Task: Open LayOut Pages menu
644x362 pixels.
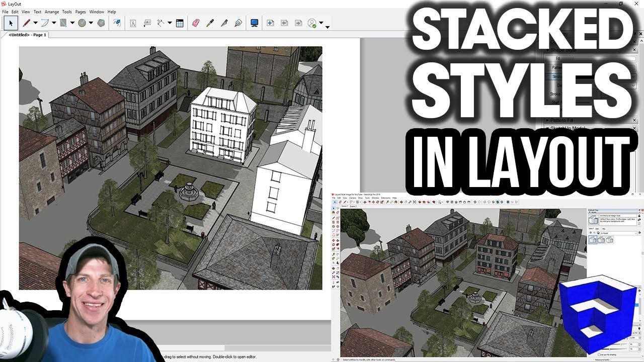Action: [x=80, y=12]
